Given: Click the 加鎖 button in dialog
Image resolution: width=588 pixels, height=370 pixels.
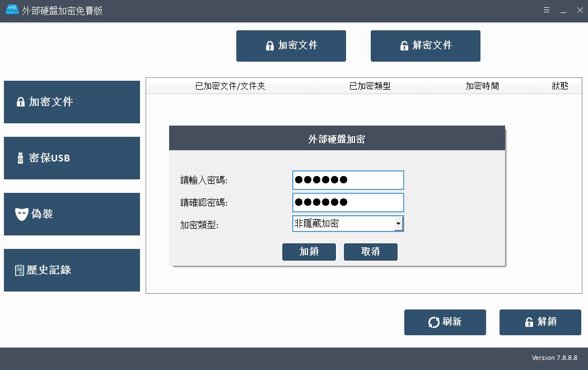Looking at the screenshot, I should (x=309, y=252).
